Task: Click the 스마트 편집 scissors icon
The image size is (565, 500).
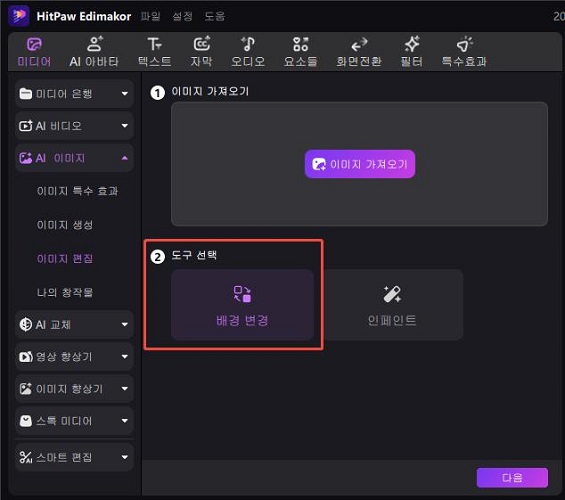Action: tap(26, 457)
